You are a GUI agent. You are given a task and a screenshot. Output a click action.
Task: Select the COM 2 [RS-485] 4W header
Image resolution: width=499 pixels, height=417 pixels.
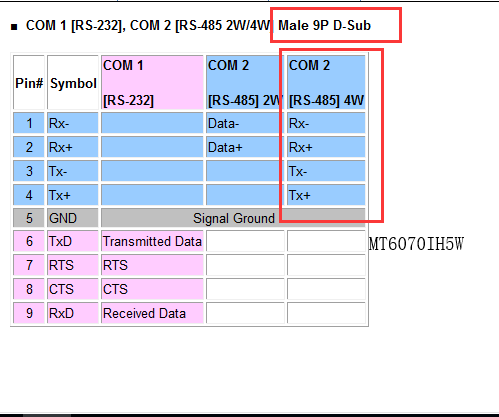tap(326, 82)
